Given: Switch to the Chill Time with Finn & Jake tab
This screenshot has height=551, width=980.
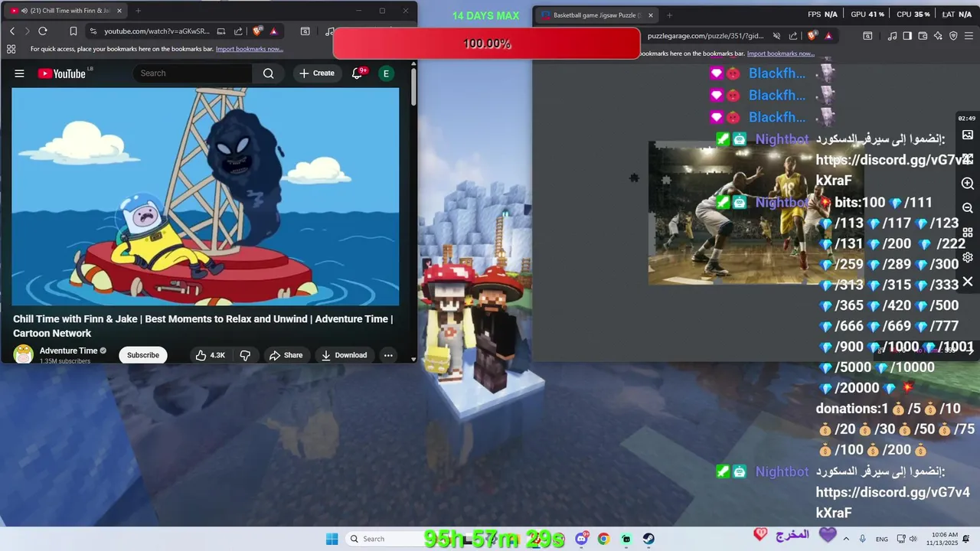Looking at the screenshot, I should 65,11.
